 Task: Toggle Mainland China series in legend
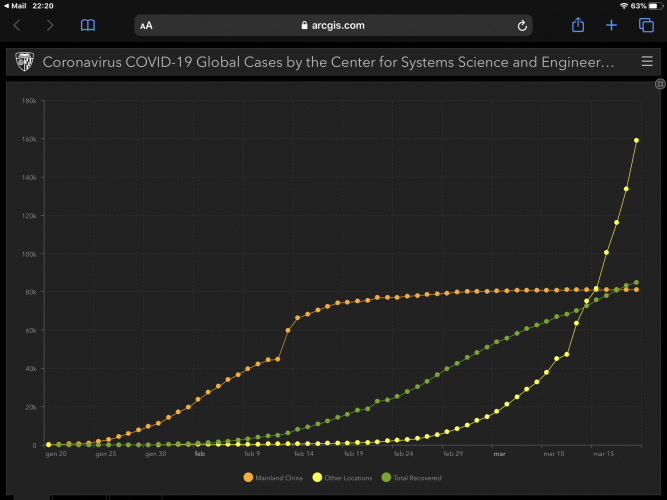[x=271, y=478]
